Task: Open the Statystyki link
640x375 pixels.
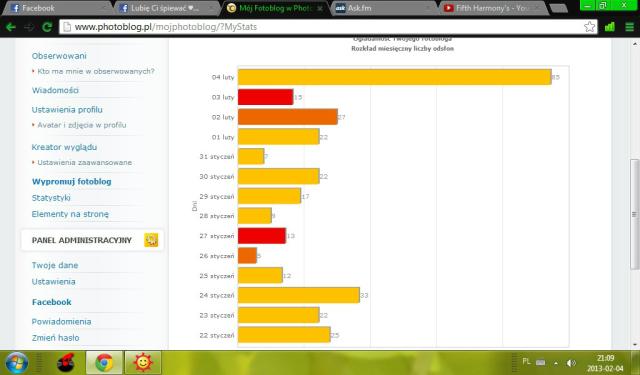Action: click(x=51, y=198)
